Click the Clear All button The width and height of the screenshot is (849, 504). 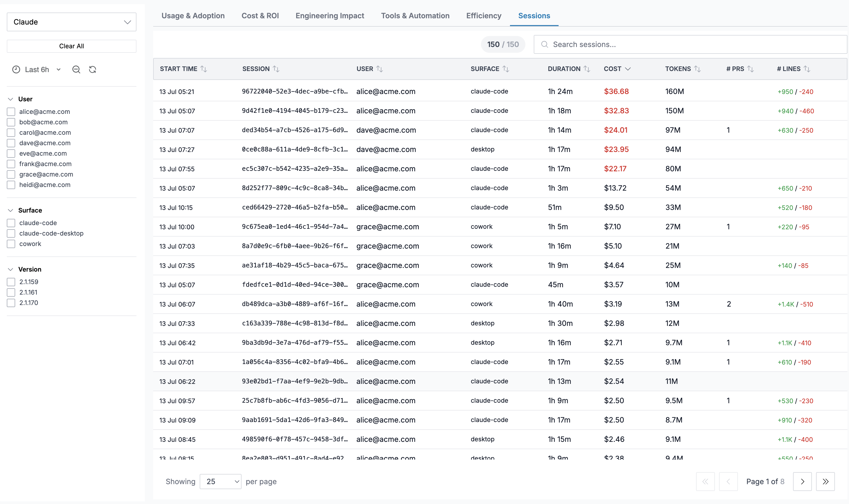point(72,46)
